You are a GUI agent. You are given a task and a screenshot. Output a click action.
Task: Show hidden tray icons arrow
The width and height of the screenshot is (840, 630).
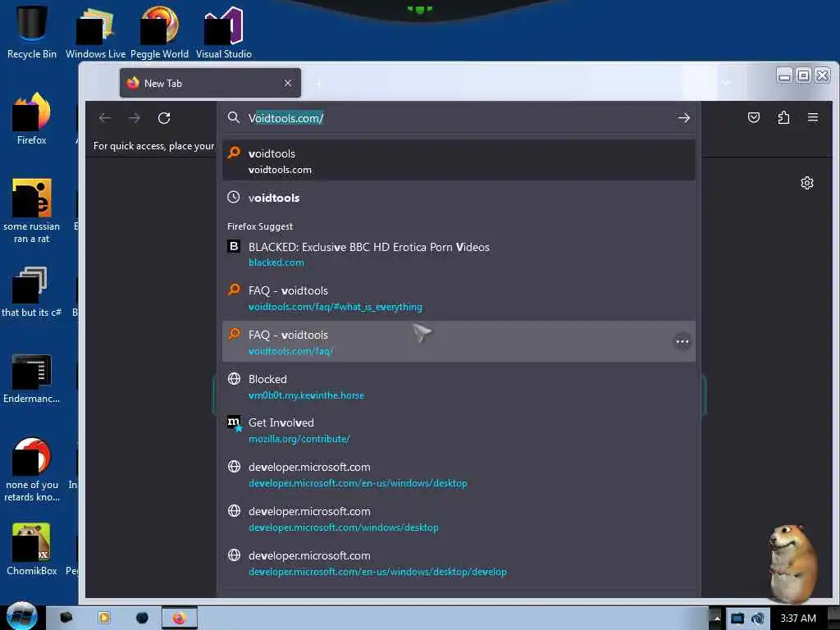[717, 619]
